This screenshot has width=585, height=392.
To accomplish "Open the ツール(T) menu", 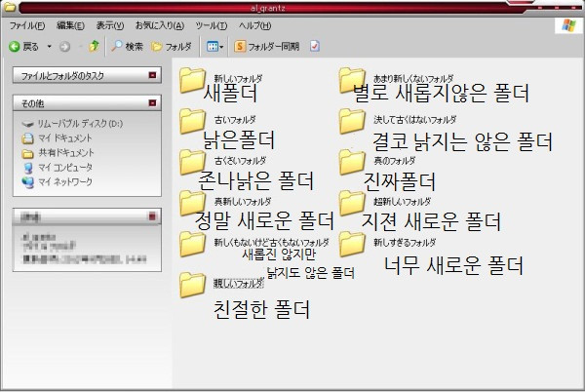I will coord(212,25).
